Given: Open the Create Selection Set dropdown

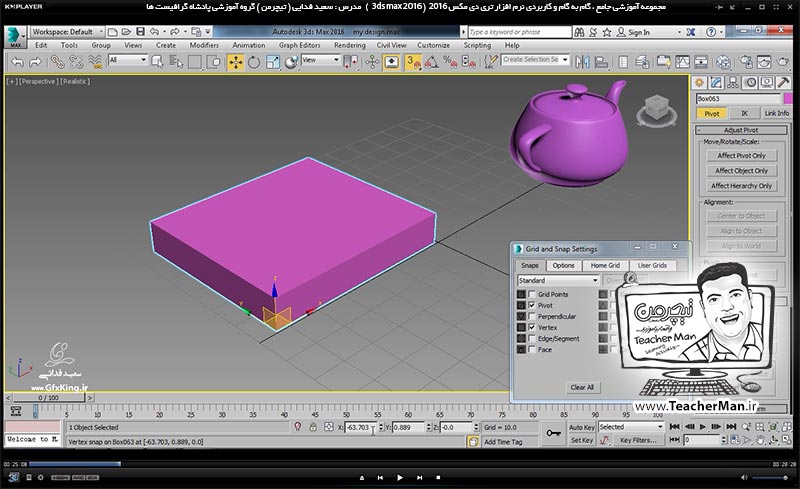Looking at the screenshot, I should (x=535, y=60).
